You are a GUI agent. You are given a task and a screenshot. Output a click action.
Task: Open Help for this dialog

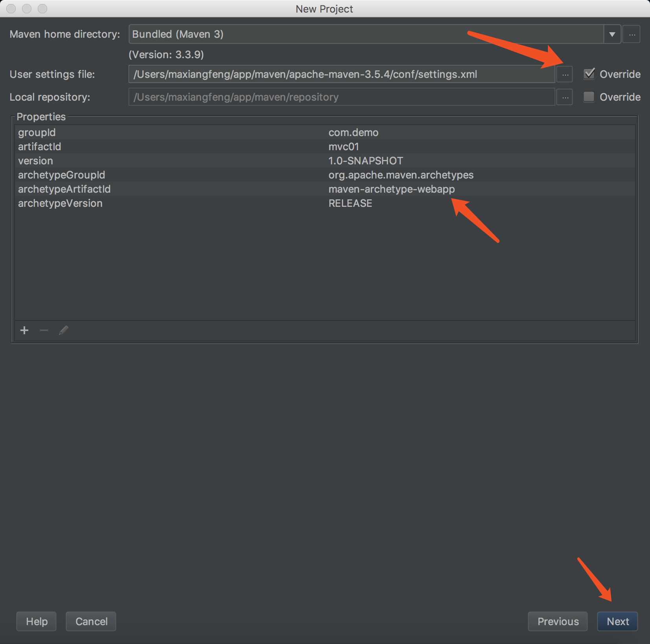point(37,622)
